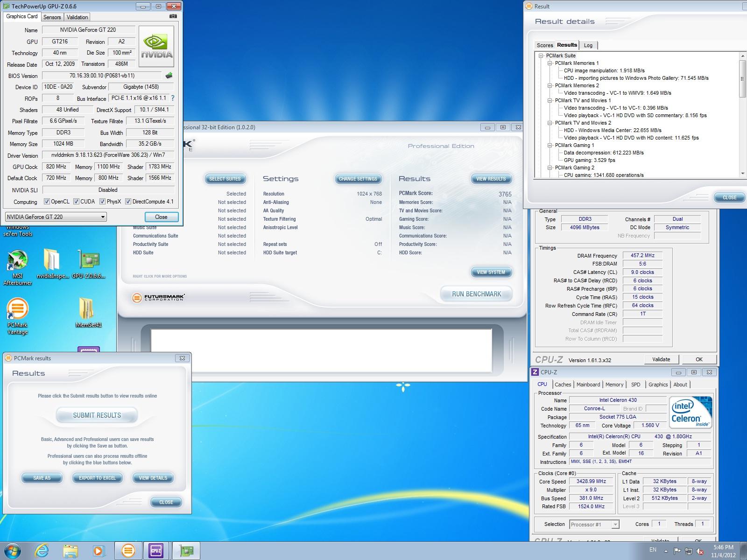The width and height of the screenshot is (747, 560).
Task: Click the Futuremark Corporation logo
Action: point(158,298)
